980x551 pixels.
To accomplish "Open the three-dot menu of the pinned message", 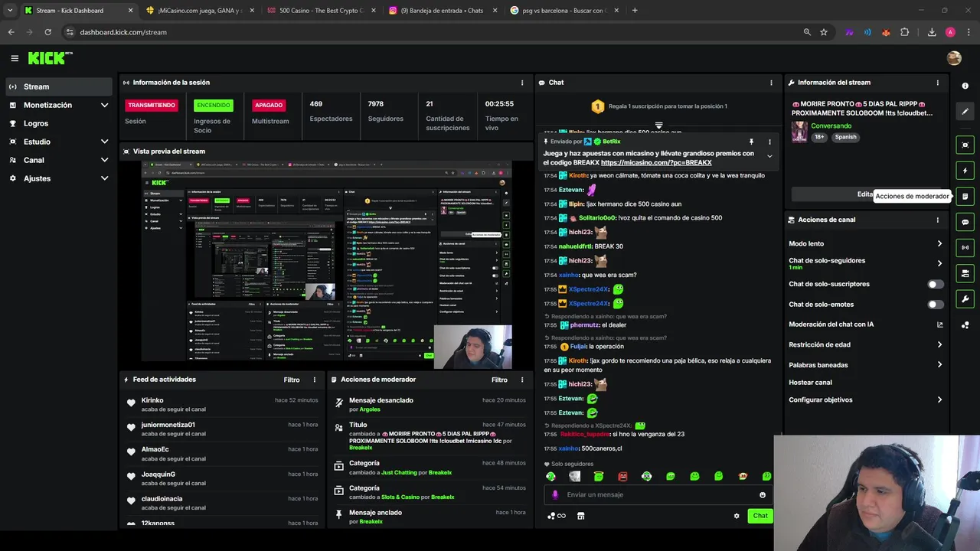I will (x=769, y=142).
